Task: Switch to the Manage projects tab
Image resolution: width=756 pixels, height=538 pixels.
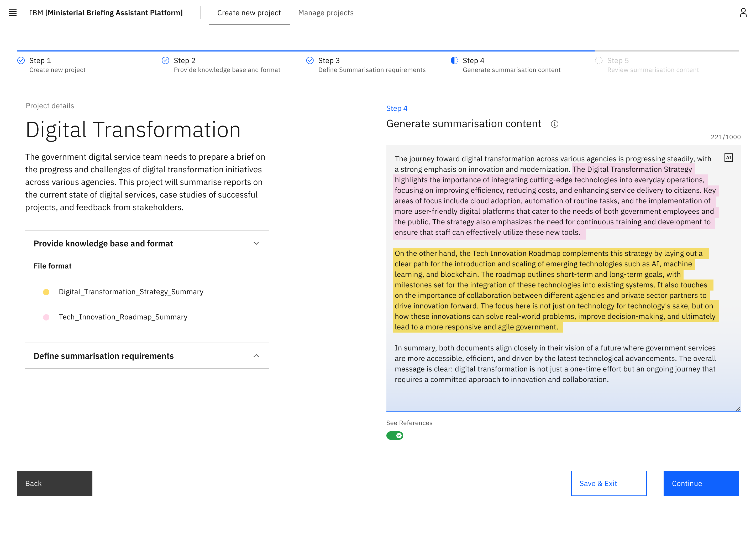Action: [326, 13]
